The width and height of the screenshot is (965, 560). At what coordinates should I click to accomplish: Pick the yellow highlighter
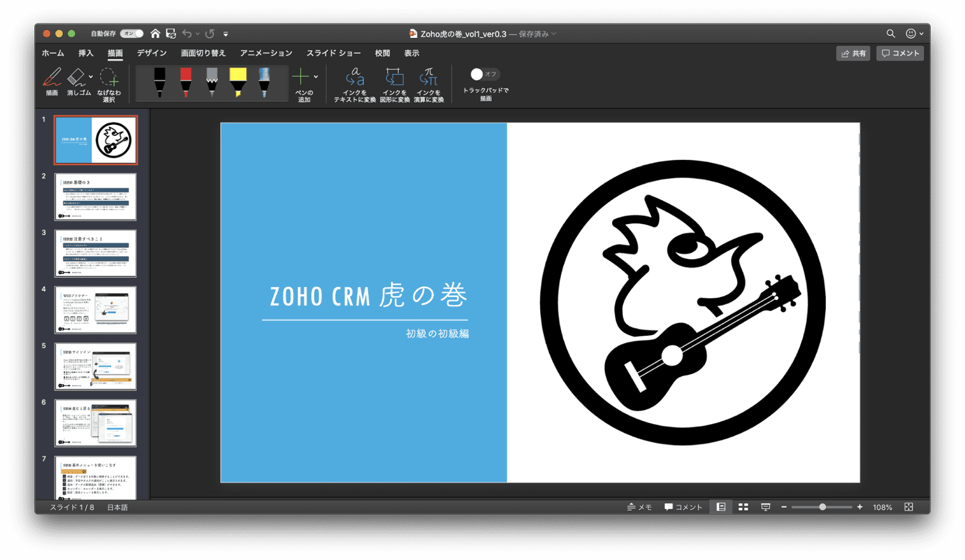[x=238, y=83]
